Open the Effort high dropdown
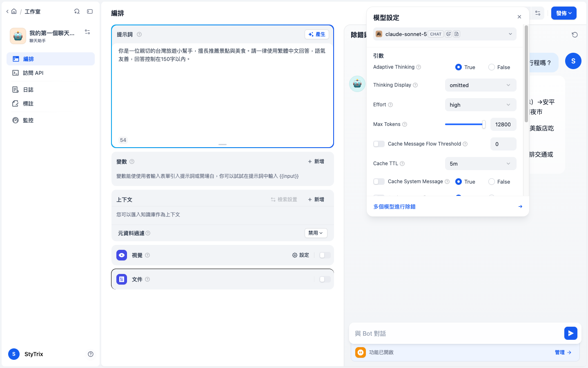Viewport: 588px width, 368px height. click(x=481, y=105)
